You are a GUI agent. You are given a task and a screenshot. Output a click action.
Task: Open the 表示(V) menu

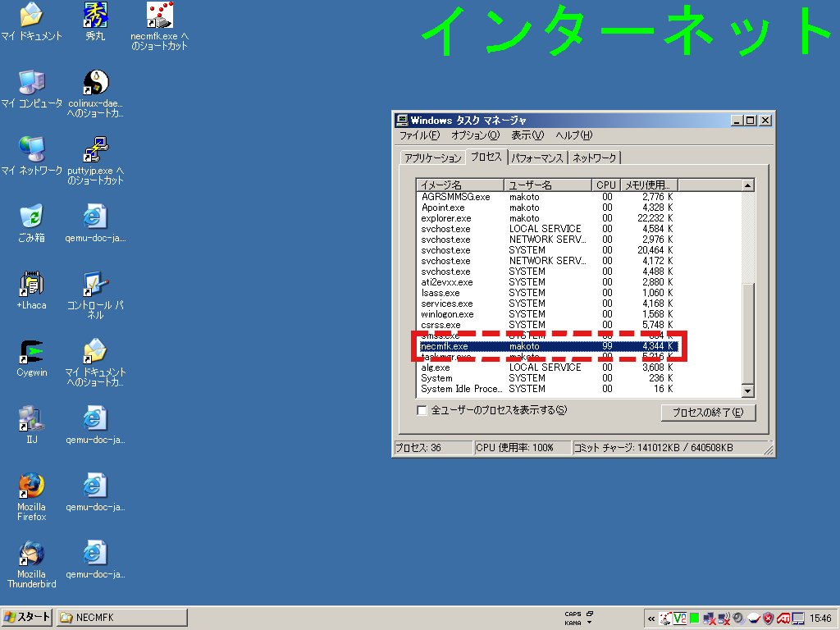point(527,135)
